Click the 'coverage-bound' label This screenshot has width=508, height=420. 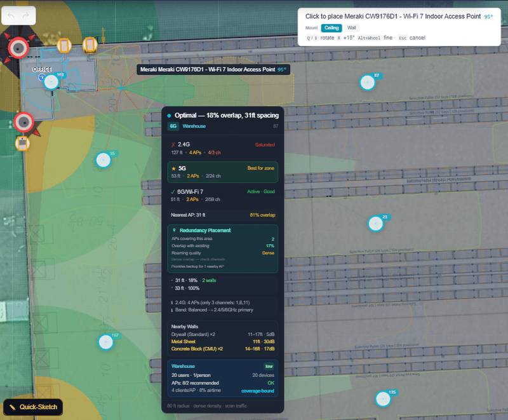click(258, 391)
